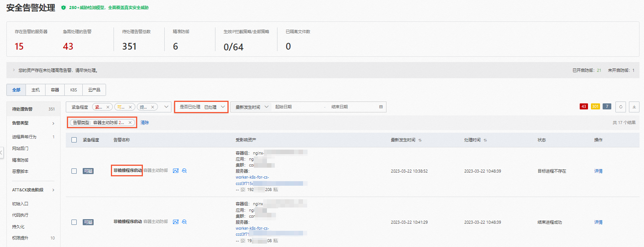Open the image view icon in 10:38:52 row

176,171
